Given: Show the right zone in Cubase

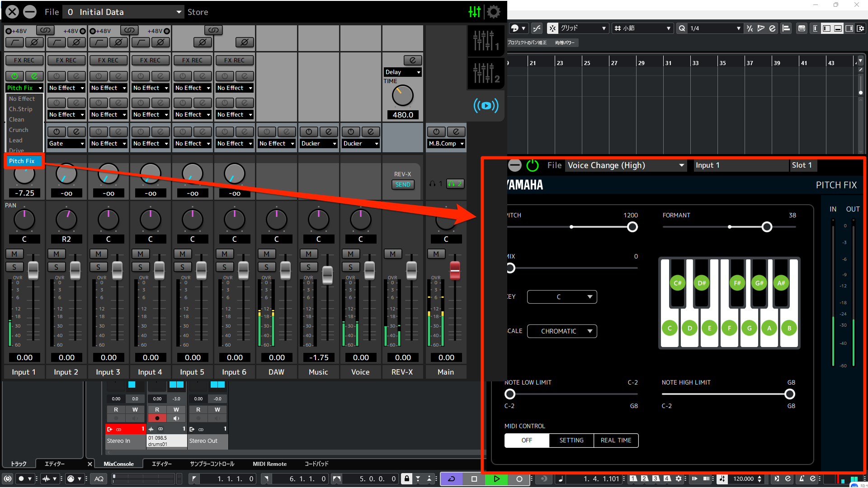Looking at the screenshot, I should (849, 28).
